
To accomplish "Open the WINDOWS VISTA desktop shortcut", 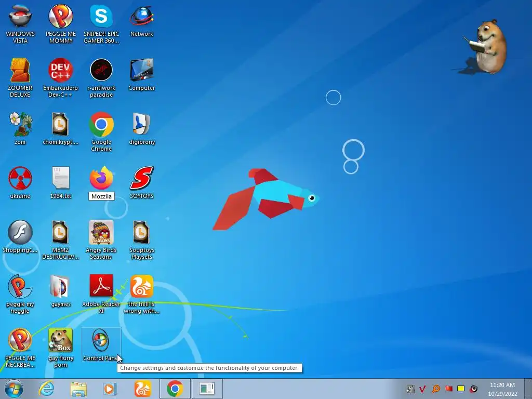I will (20, 24).
